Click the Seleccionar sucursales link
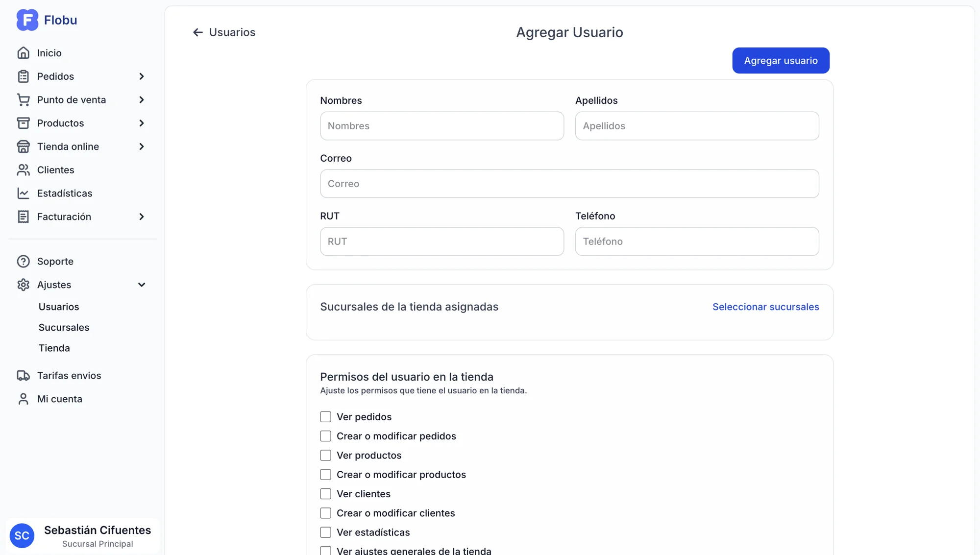The height and width of the screenshot is (555, 980). point(765,307)
